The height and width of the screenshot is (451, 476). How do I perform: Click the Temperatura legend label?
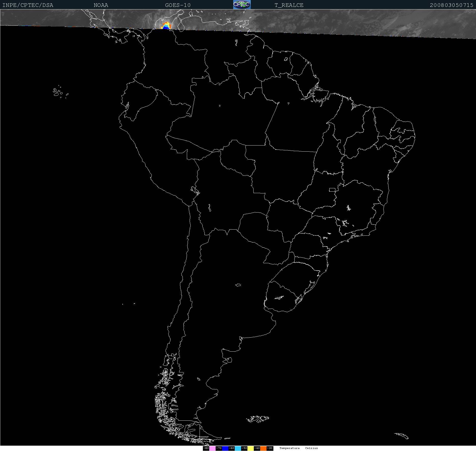click(x=289, y=448)
